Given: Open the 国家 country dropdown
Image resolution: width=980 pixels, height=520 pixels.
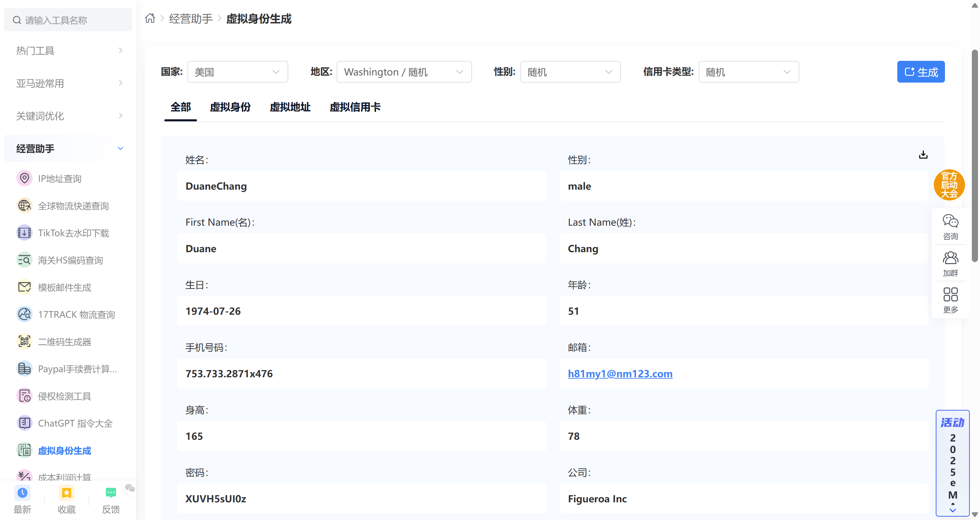Looking at the screenshot, I should [238, 72].
